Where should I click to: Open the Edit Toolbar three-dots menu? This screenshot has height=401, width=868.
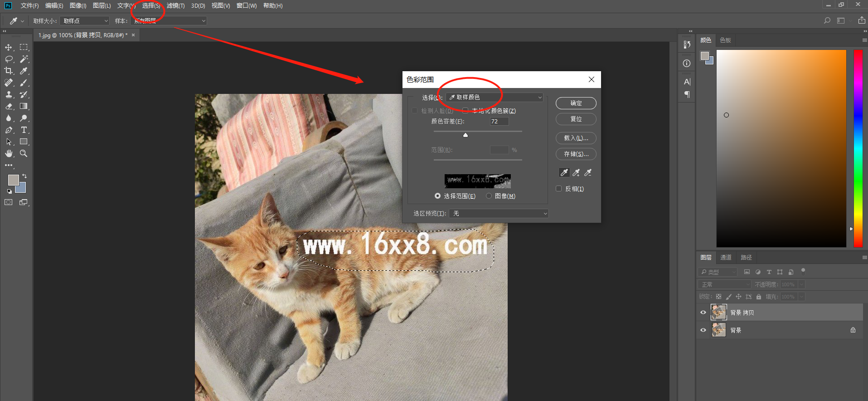[9, 165]
